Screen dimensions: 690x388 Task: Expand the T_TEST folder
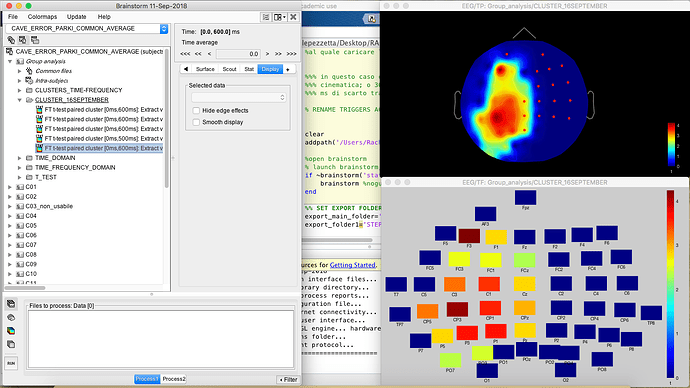19,177
